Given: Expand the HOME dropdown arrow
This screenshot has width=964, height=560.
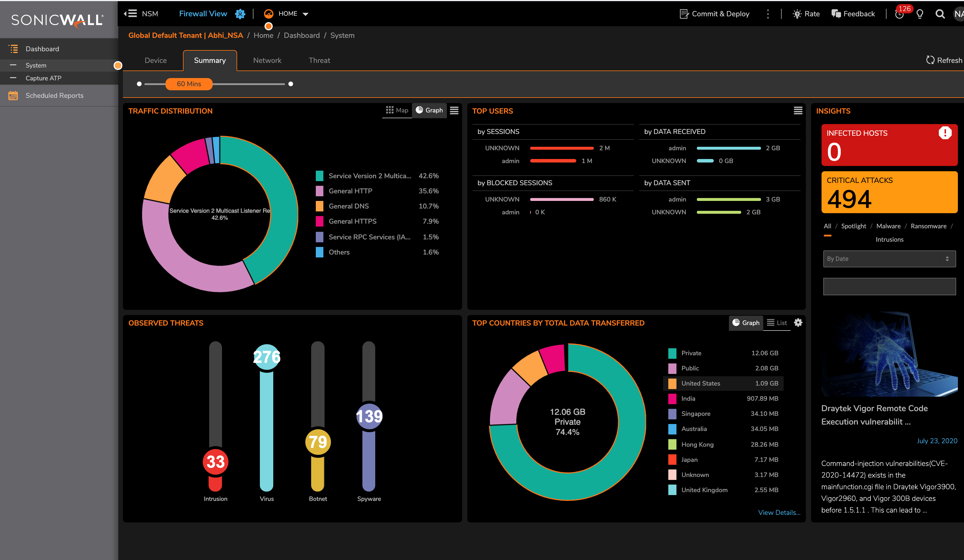Looking at the screenshot, I should (x=305, y=14).
